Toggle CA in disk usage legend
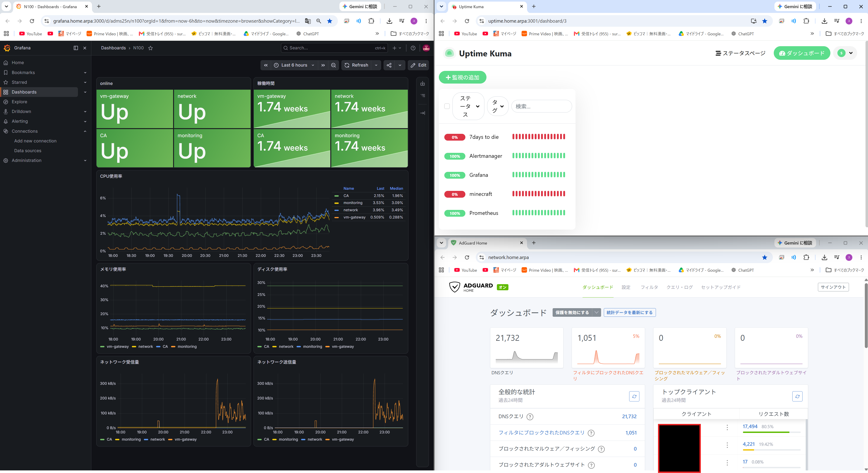 point(266,346)
